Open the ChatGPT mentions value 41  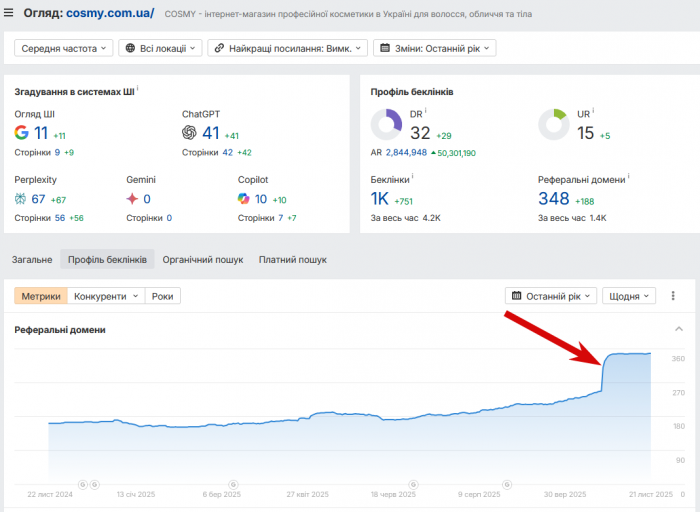click(211, 133)
